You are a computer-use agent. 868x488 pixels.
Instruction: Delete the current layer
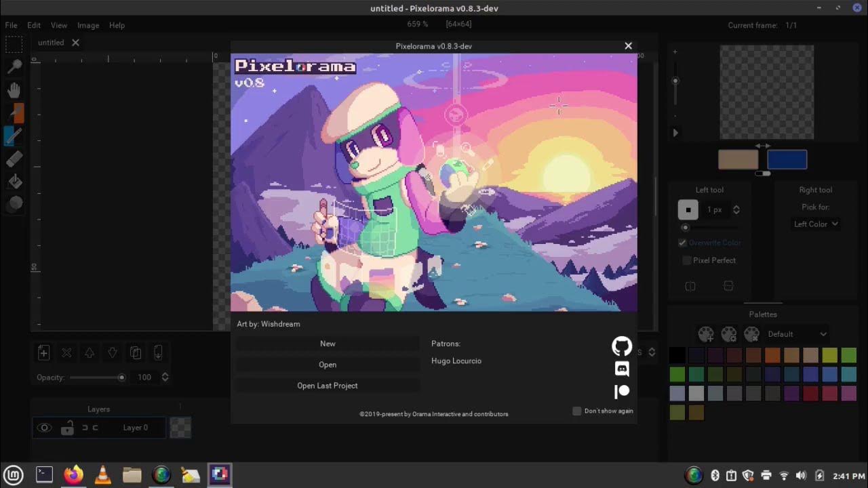66,352
